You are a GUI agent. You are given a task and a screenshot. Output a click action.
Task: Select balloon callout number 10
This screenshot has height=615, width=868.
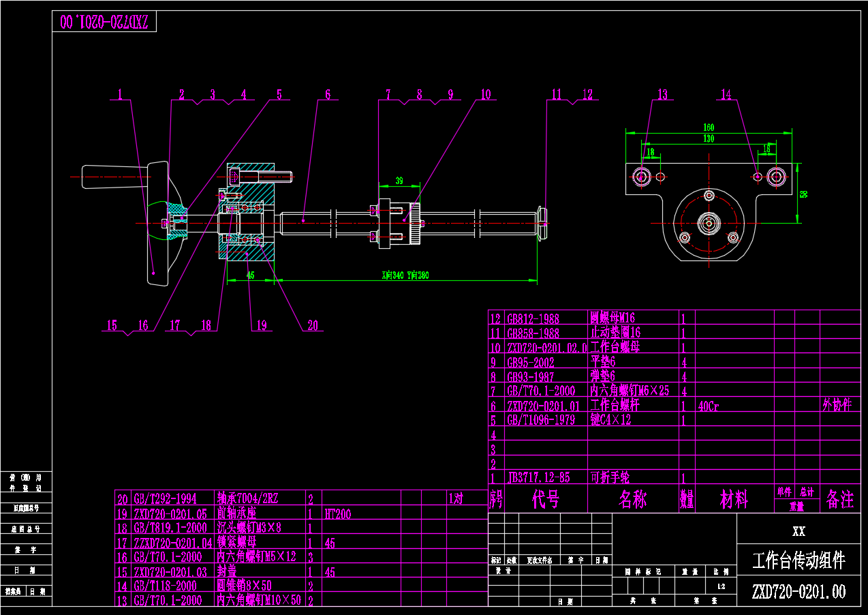[x=485, y=95]
